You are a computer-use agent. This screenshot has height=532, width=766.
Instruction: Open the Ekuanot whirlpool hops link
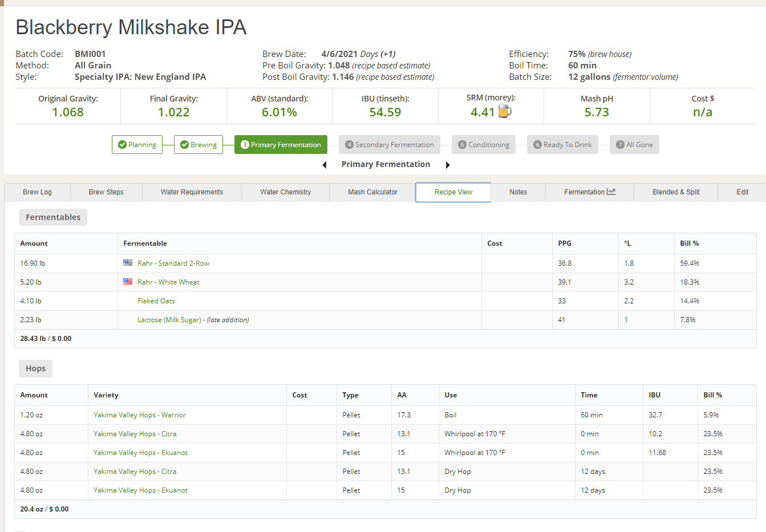click(141, 453)
